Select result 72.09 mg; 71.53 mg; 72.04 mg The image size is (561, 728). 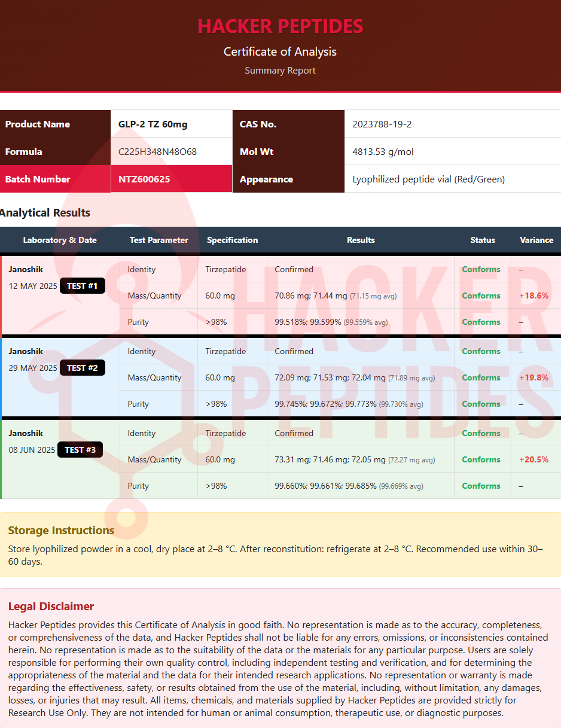point(330,377)
